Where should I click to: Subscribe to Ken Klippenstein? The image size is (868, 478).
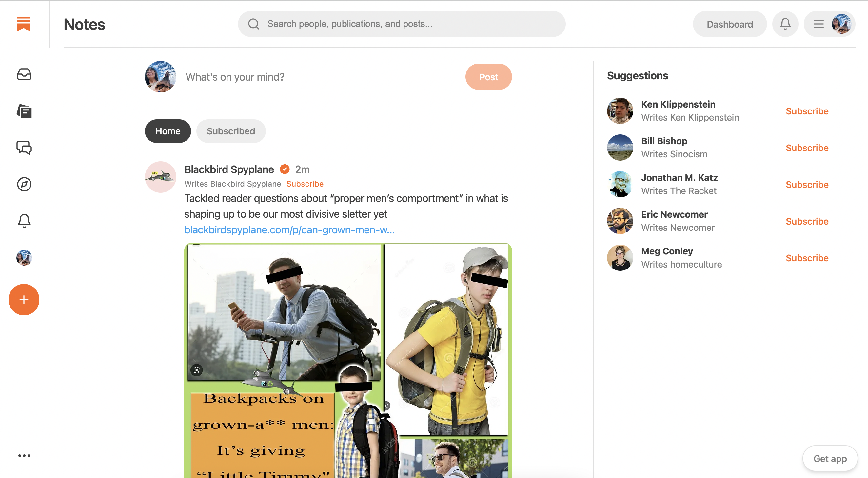(807, 111)
